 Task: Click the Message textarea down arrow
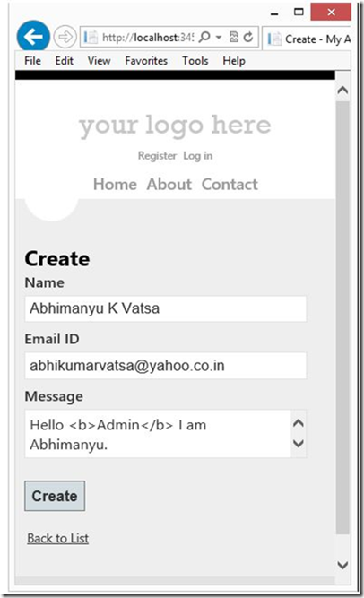coord(298,444)
